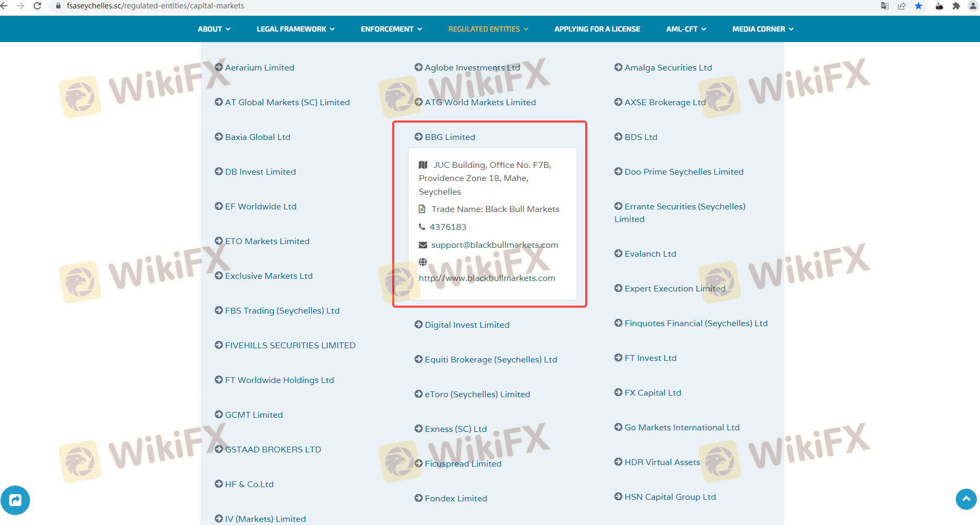Open the REGULATED ENTITIES menu
The width and height of the screenshot is (980, 525).
[488, 29]
